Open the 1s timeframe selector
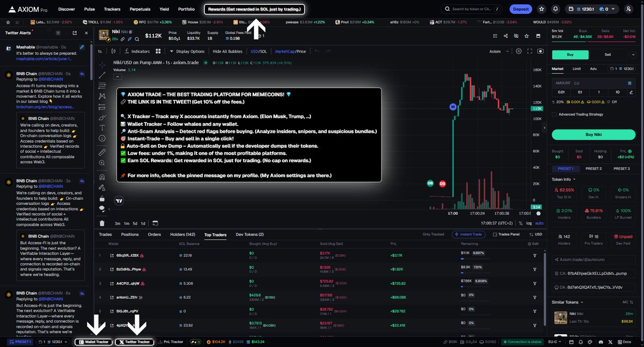 click(x=100, y=52)
